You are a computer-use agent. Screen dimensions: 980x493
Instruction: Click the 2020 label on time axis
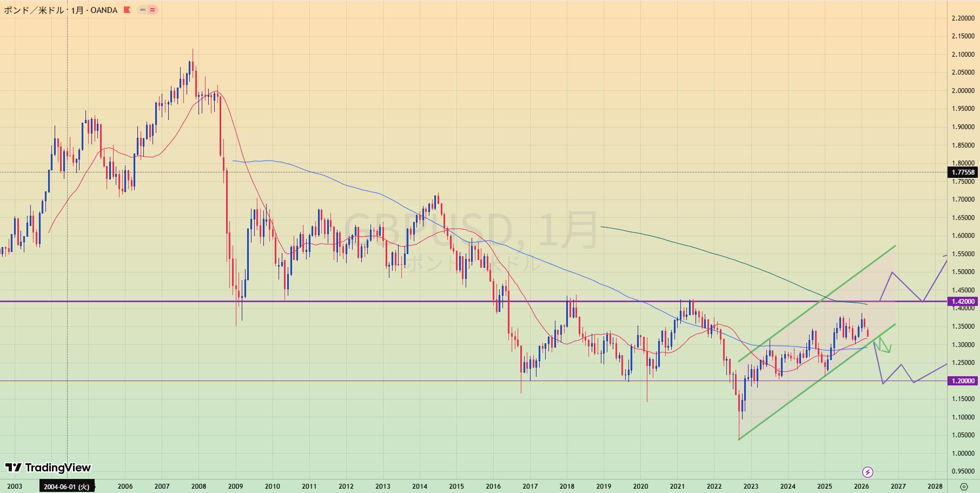point(640,486)
